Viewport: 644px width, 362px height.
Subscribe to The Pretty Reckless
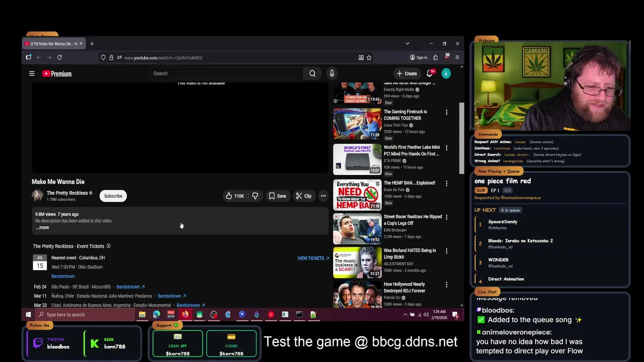coord(113,196)
